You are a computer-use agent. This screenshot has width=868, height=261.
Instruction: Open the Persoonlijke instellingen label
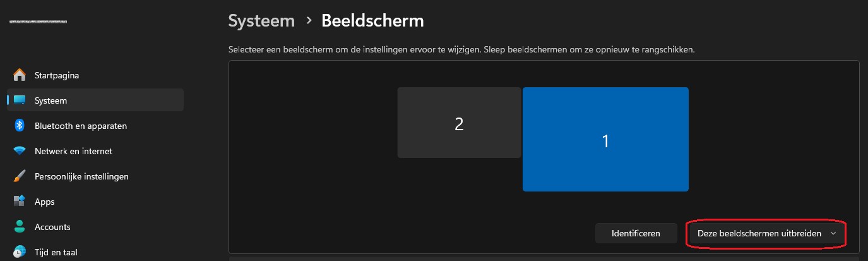click(81, 176)
